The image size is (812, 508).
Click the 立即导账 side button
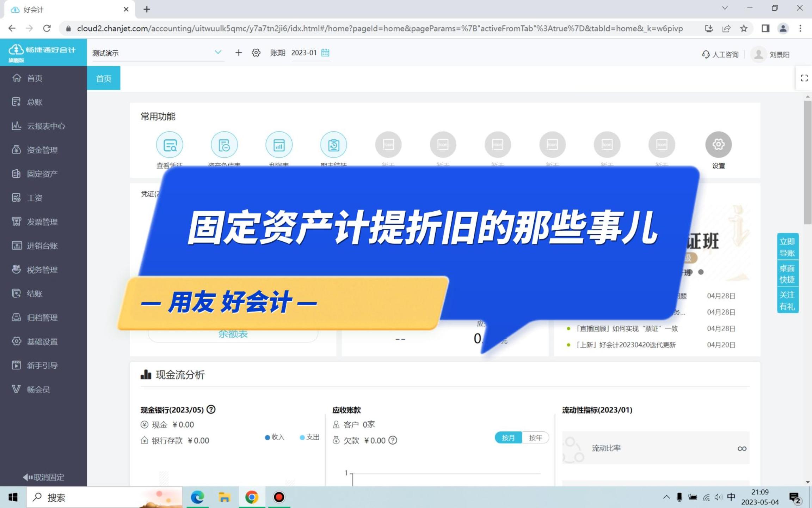click(787, 247)
